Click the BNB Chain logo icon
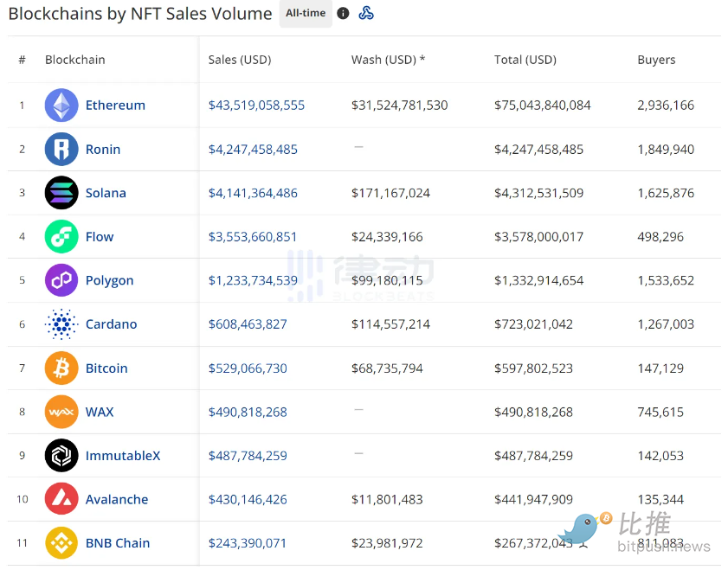The width and height of the screenshot is (728, 570). tap(61, 542)
